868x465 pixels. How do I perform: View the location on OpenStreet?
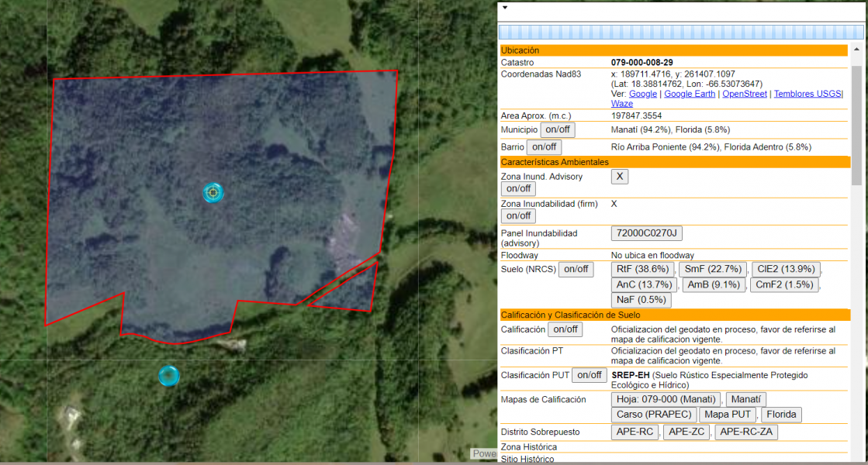pos(744,93)
